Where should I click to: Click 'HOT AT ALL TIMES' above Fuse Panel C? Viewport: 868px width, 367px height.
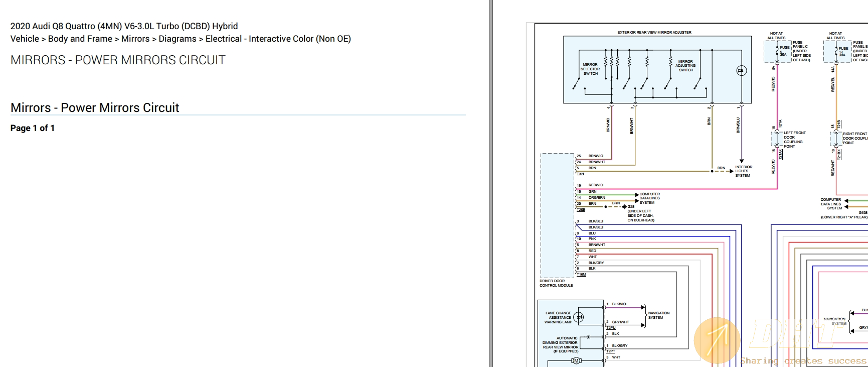tap(776, 36)
